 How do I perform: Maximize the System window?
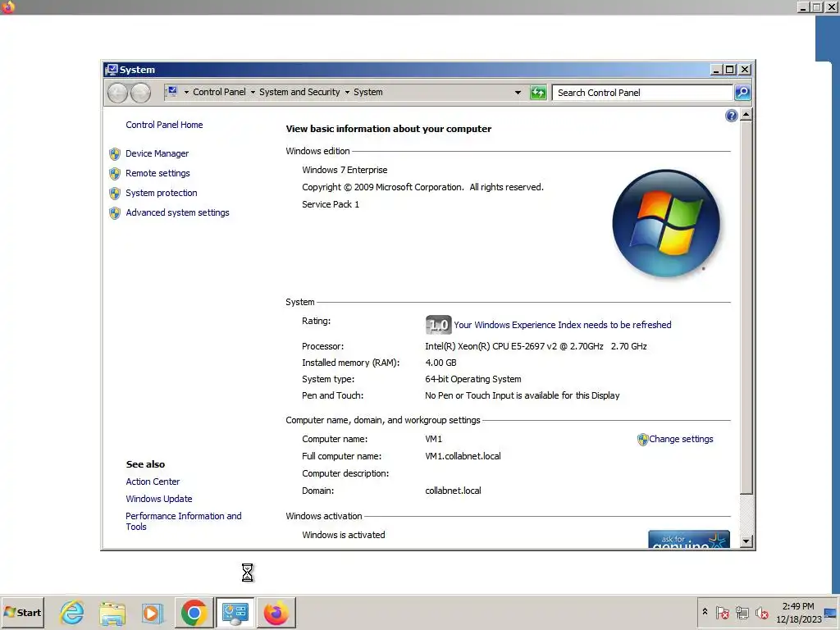[729, 70]
